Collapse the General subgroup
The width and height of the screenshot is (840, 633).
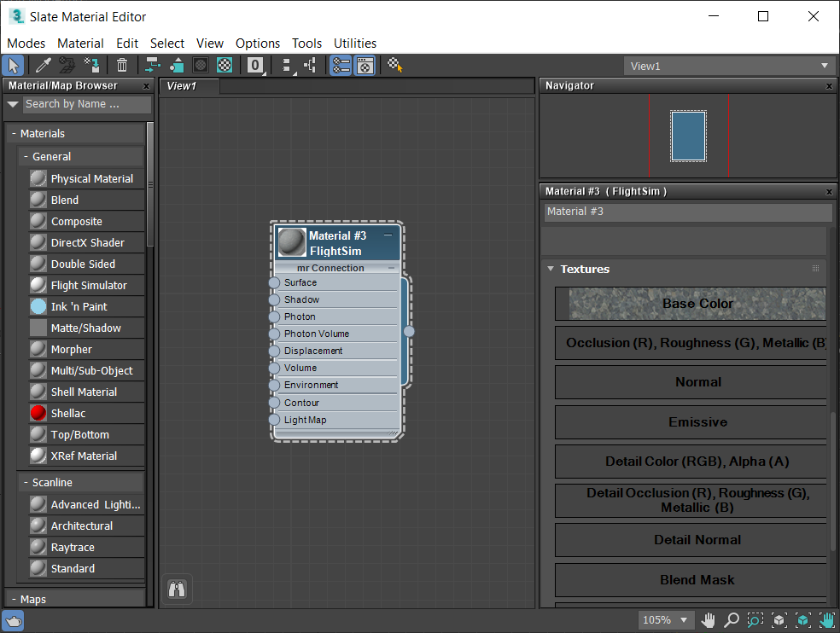click(26, 156)
